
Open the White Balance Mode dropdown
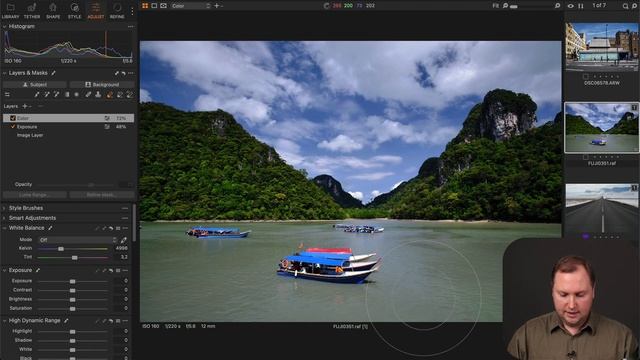[78, 240]
